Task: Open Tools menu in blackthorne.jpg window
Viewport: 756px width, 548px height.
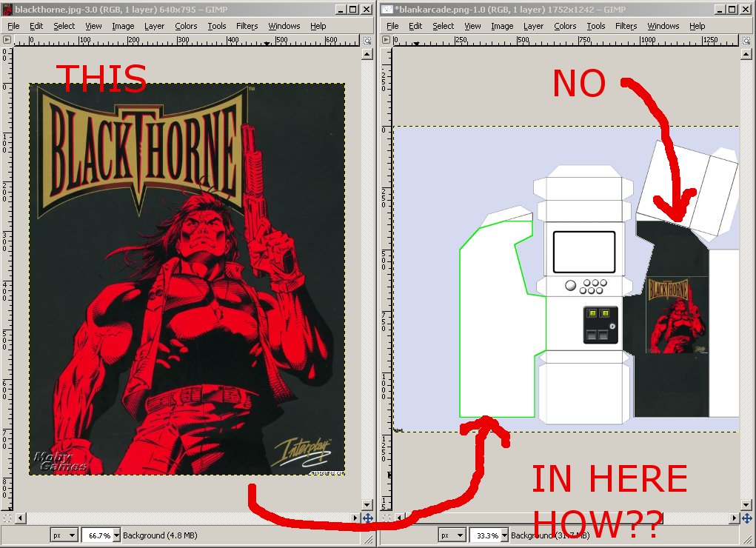Action: pos(217,26)
